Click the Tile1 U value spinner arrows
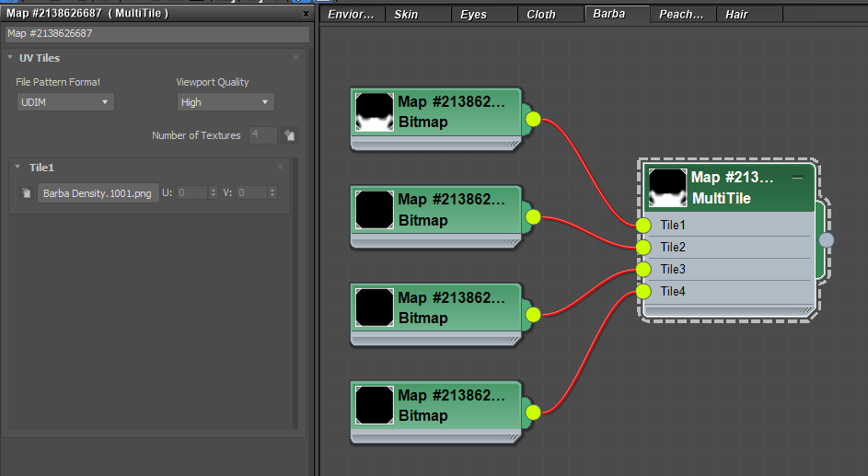Screen dimensions: 868x476 [214, 193]
